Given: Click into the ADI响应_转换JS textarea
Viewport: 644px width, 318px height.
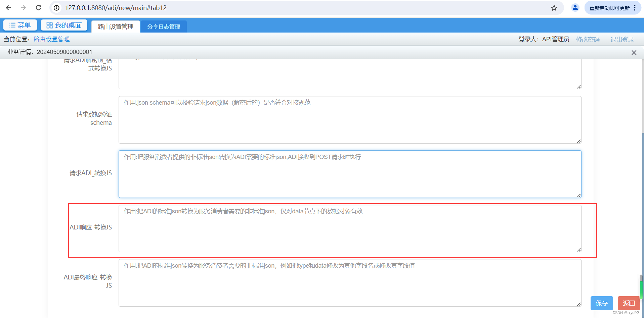Looking at the screenshot, I should pyautogui.click(x=350, y=228).
